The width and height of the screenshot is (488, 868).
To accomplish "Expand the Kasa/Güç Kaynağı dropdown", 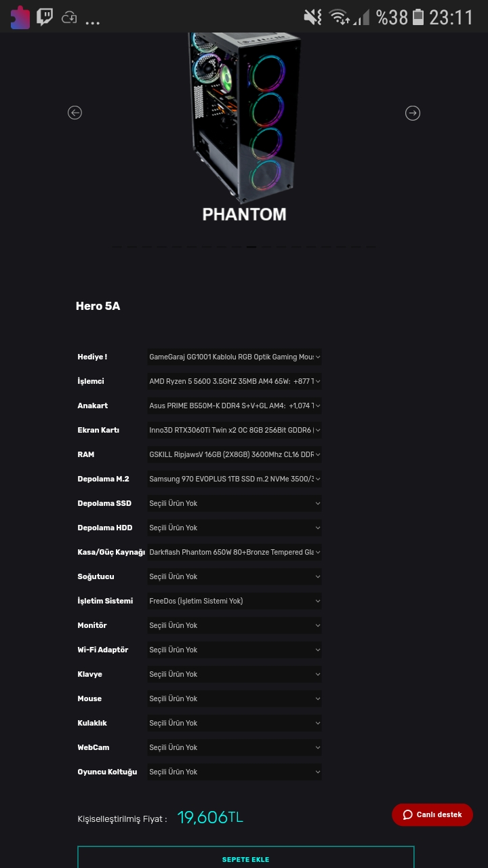I will pyautogui.click(x=235, y=552).
